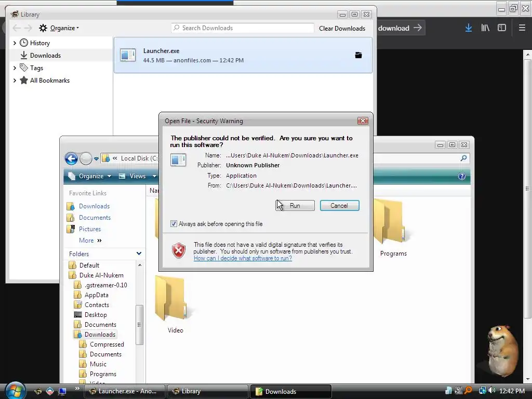Click the Explorer search magnifier icon

463,158
